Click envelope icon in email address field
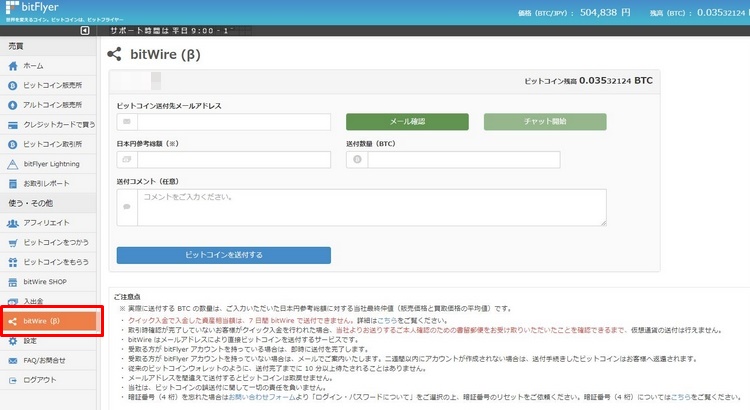The height and width of the screenshot is (410, 750). tap(127, 122)
